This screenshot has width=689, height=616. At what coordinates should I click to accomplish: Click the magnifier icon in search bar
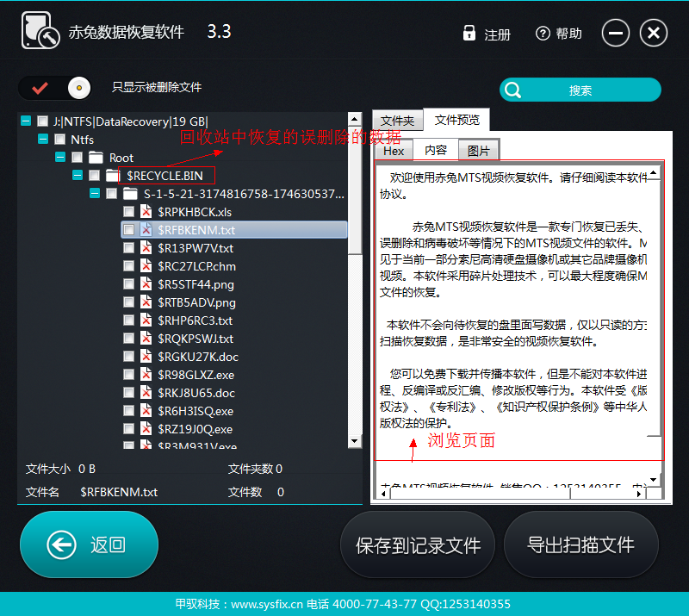514,90
